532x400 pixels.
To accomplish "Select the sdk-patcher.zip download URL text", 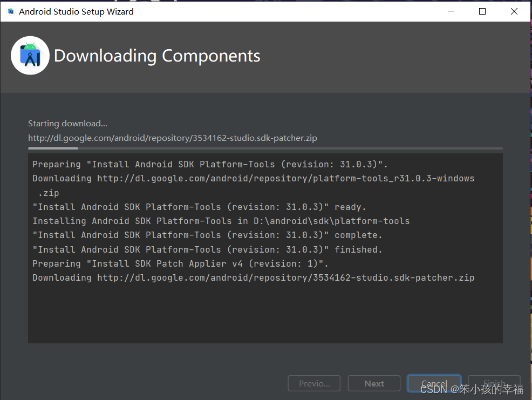I will coord(173,138).
